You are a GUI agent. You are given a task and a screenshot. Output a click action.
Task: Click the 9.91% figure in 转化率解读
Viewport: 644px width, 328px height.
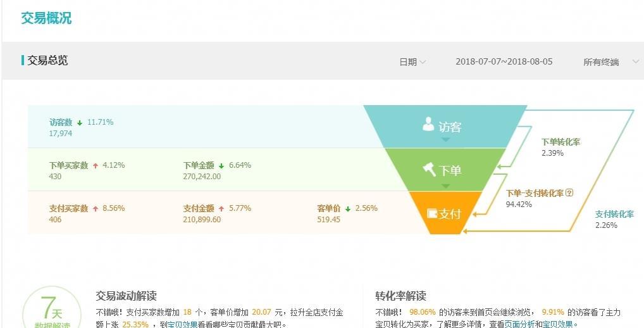point(554,312)
